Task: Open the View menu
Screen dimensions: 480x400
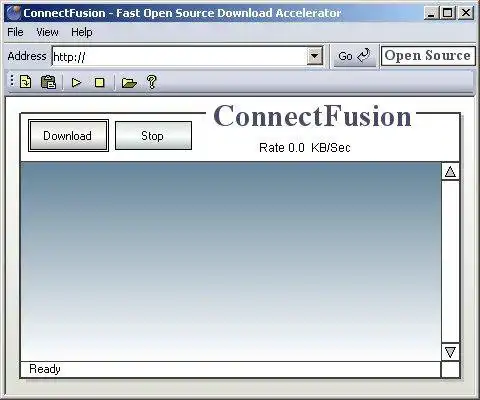Action: point(47,32)
